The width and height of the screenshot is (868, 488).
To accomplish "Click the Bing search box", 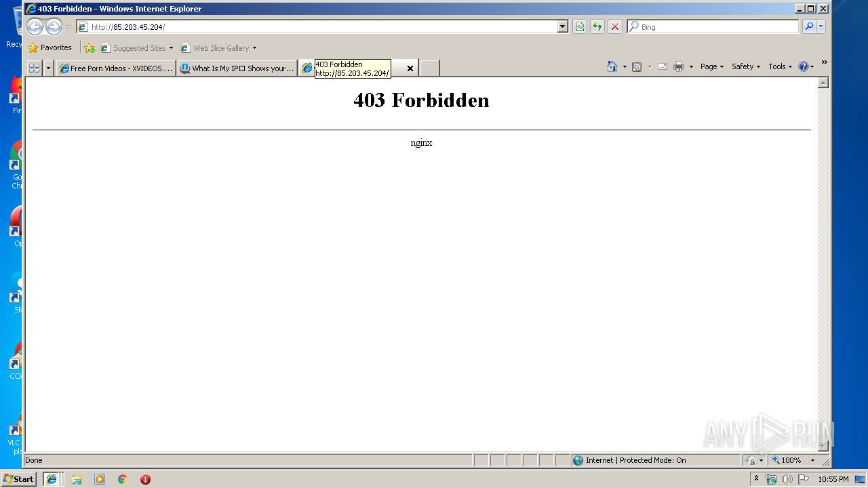I will coord(713,27).
